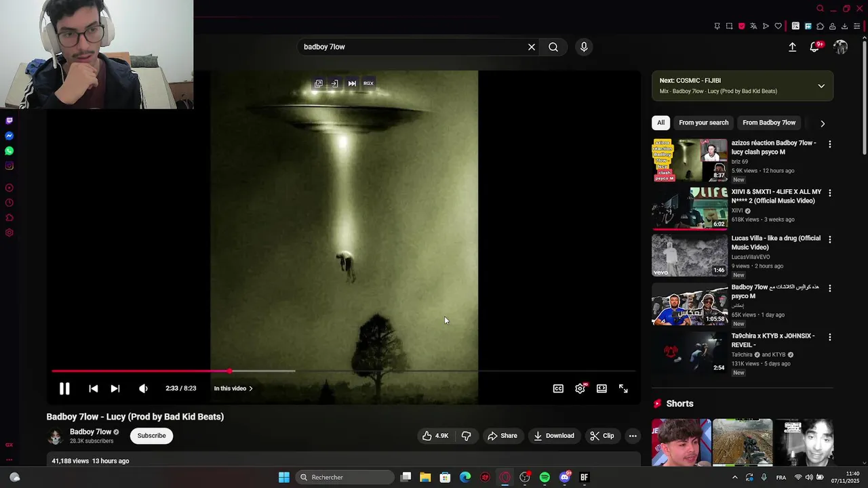Download the video
The height and width of the screenshot is (488, 868).
pyautogui.click(x=553, y=436)
